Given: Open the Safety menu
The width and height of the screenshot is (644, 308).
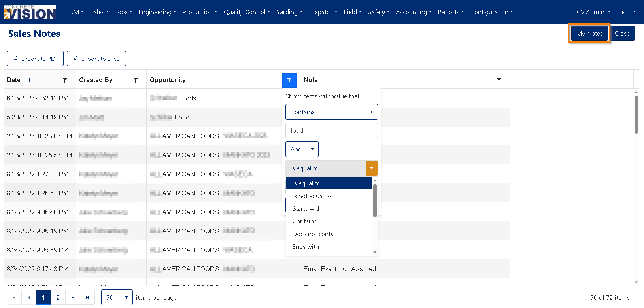Looking at the screenshot, I should [x=379, y=12].
